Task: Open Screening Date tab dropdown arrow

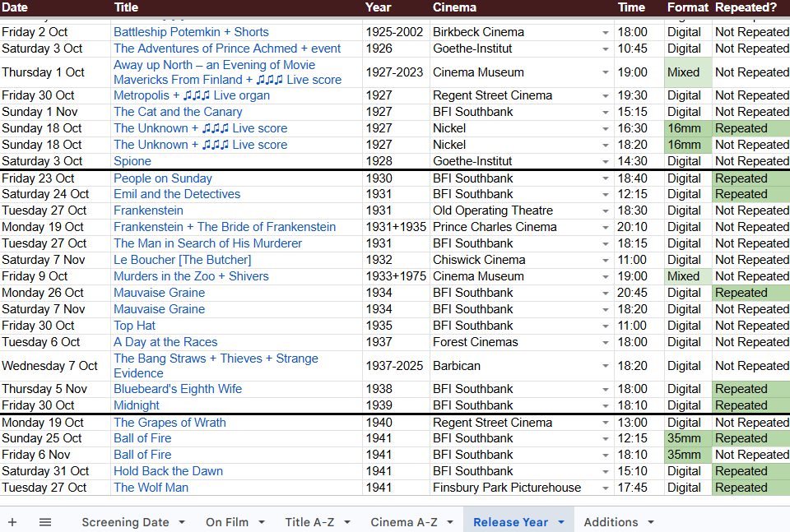Action: tap(182, 522)
